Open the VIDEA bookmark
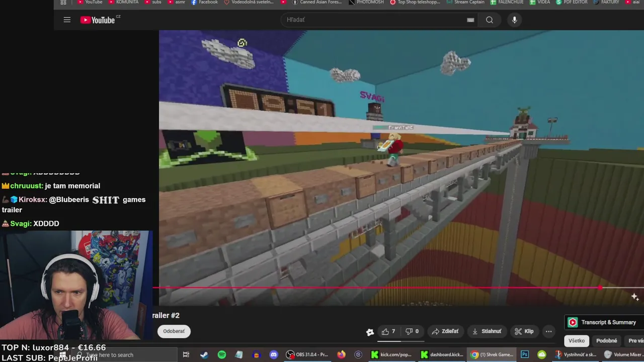The width and height of the screenshot is (644, 362). (x=540, y=2)
